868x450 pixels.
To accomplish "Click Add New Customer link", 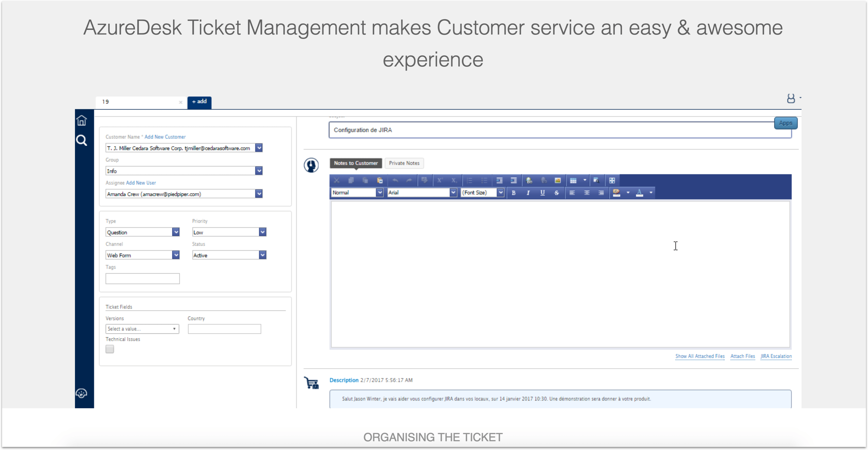I will click(165, 137).
